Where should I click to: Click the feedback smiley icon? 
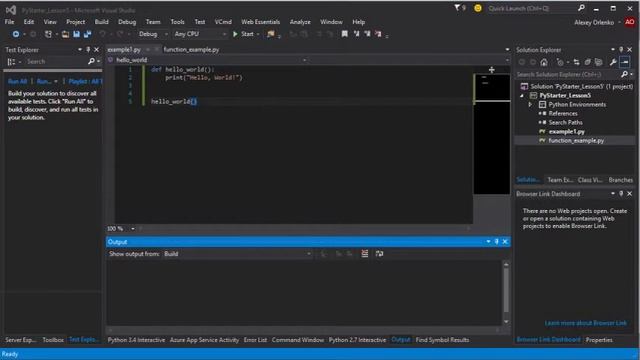tap(478, 8)
